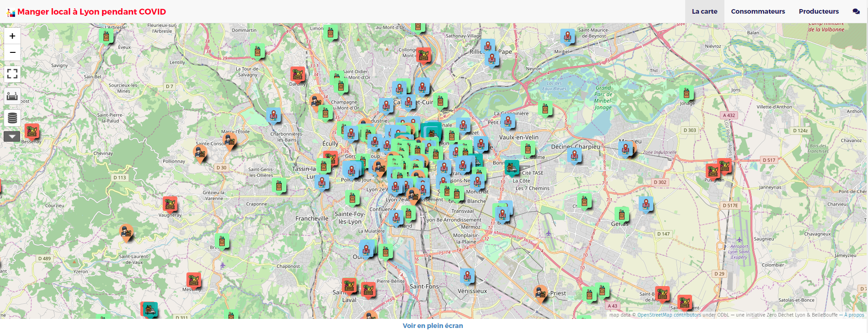Viewport: 868px width, 333px height.
Task: Open the Producteurs menu item
Action: pyautogui.click(x=818, y=11)
